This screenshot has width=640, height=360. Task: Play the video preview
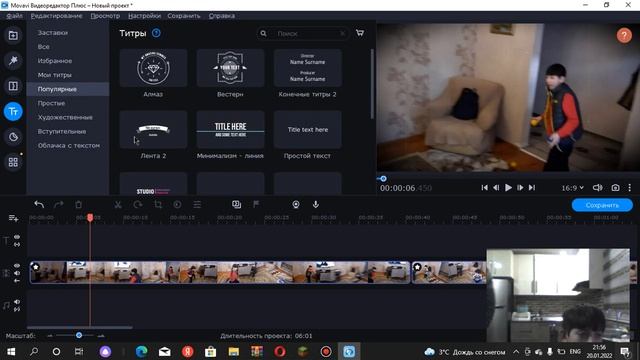pyautogui.click(x=508, y=188)
